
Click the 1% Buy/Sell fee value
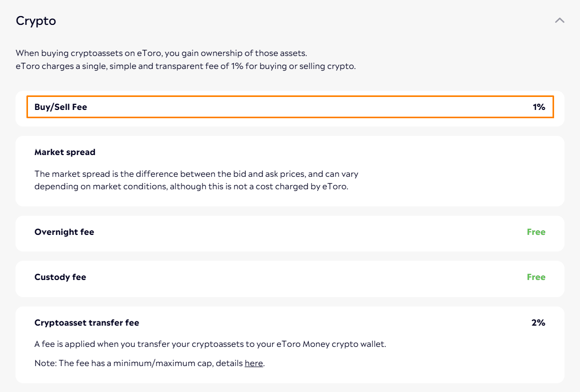click(x=539, y=107)
